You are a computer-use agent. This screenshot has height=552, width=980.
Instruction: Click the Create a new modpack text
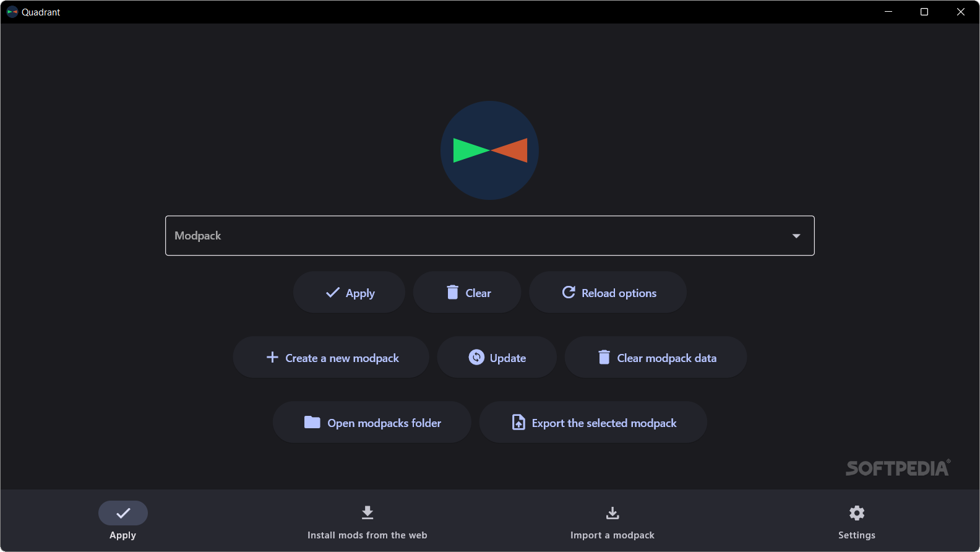(342, 358)
